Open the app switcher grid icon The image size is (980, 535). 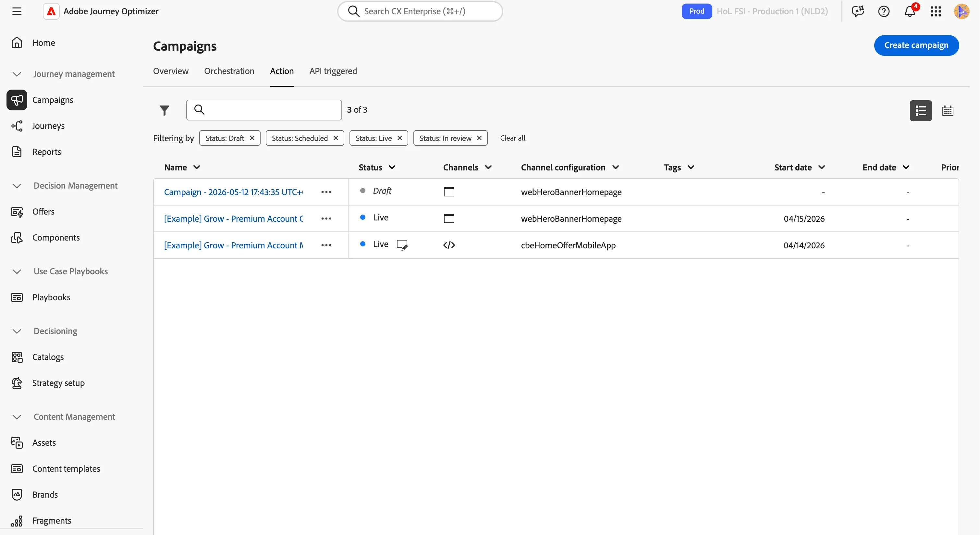(x=936, y=11)
